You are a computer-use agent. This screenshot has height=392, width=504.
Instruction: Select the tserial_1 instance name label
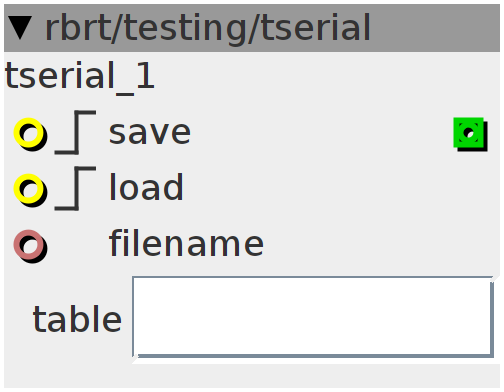tap(80, 77)
